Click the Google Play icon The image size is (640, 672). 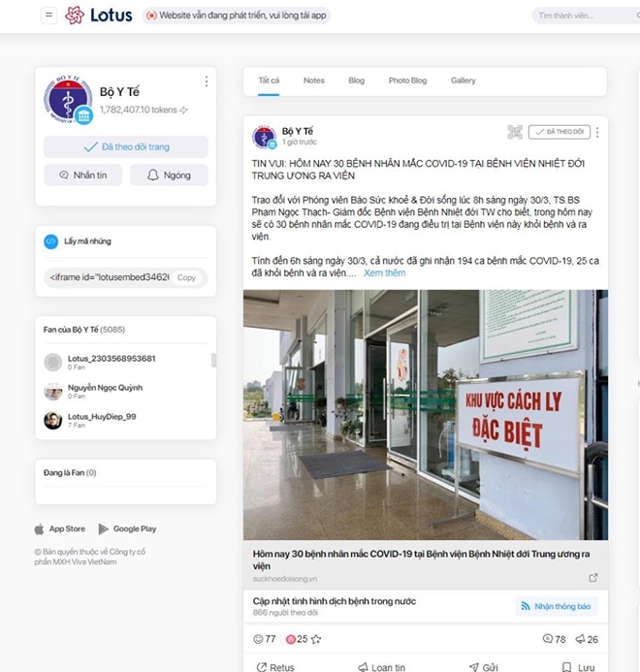pyautogui.click(x=104, y=528)
